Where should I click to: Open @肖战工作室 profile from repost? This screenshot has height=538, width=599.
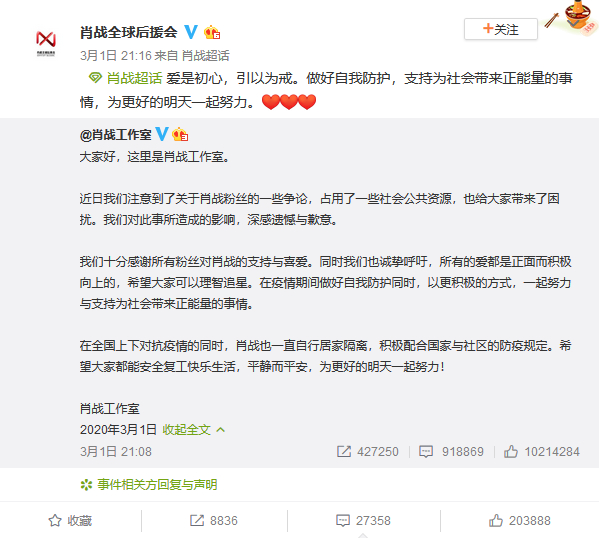pos(115,134)
